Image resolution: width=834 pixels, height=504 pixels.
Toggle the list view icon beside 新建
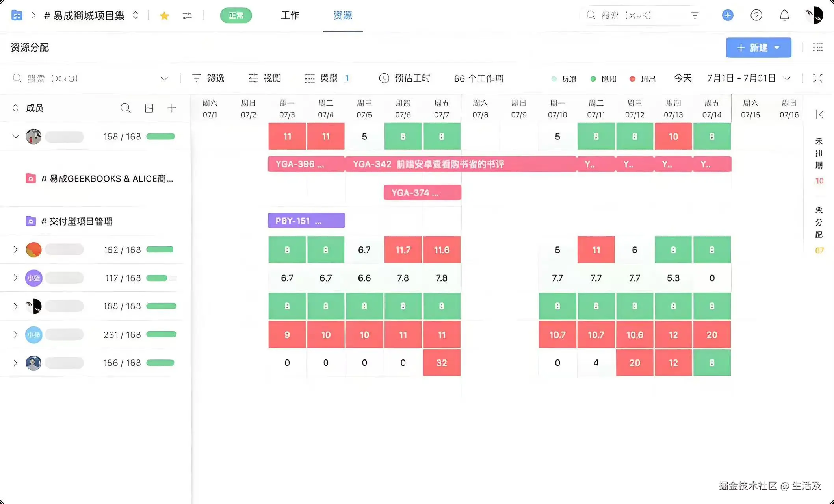point(817,48)
